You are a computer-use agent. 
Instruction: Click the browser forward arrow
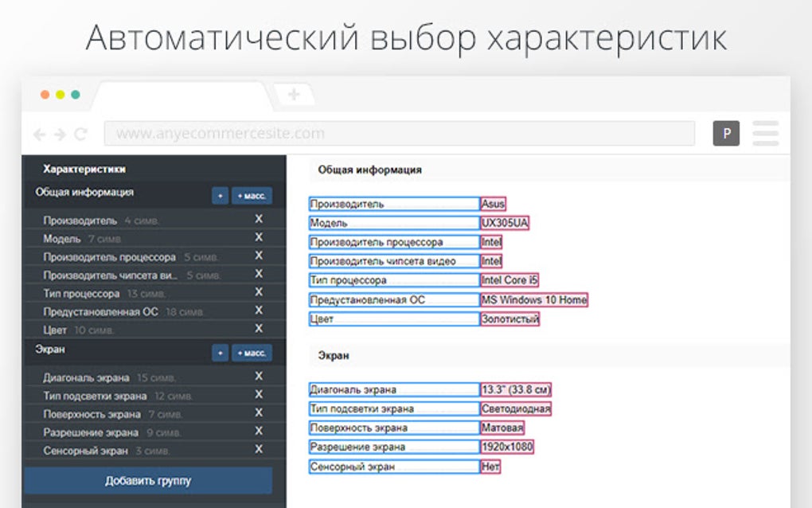tap(60, 135)
